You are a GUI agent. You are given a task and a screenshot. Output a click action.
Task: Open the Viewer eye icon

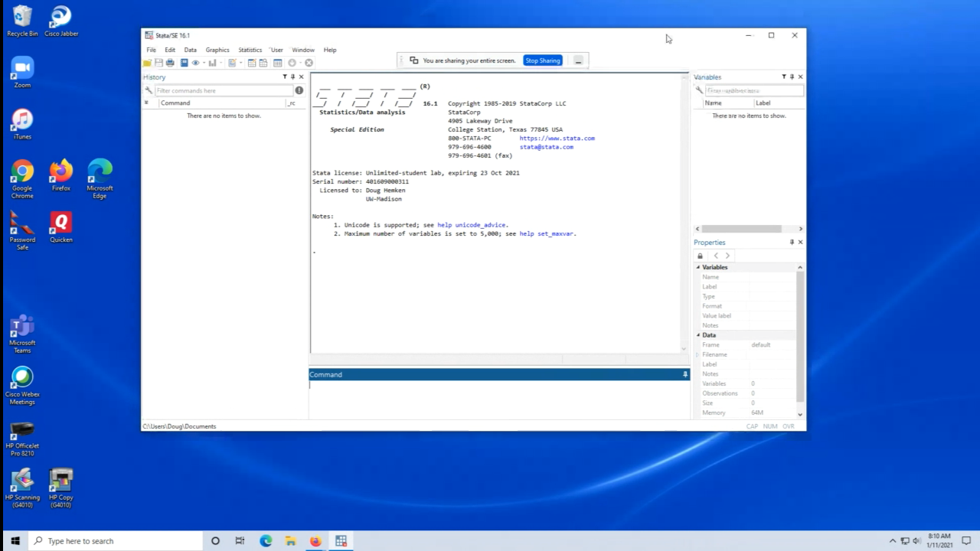click(195, 63)
